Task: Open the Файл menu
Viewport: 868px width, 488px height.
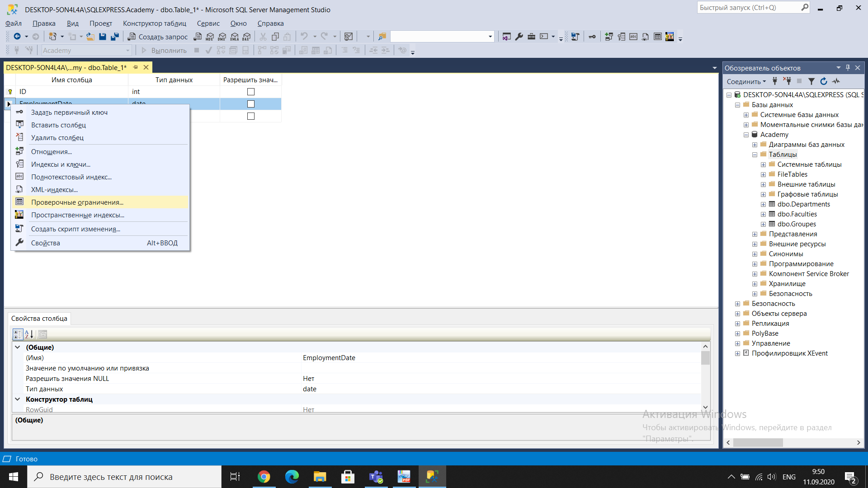Action: pyautogui.click(x=14, y=23)
